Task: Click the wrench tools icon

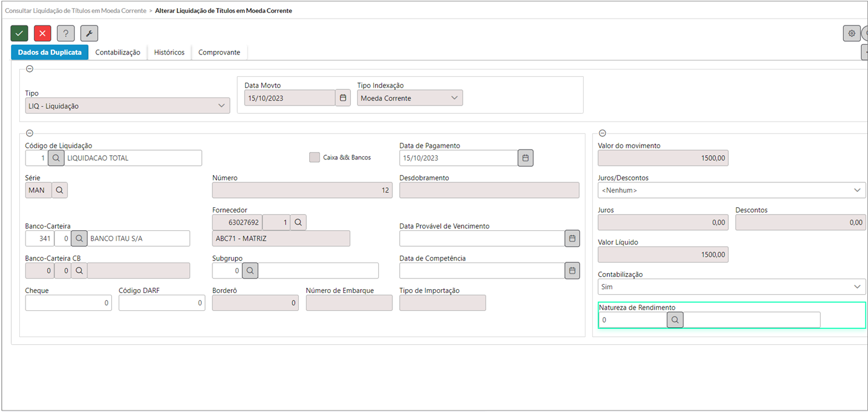Action: click(x=89, y=34)
